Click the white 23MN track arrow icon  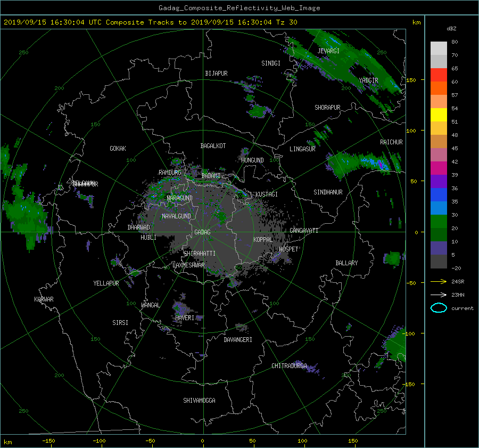pyautogui.click(x=439, y=295)
